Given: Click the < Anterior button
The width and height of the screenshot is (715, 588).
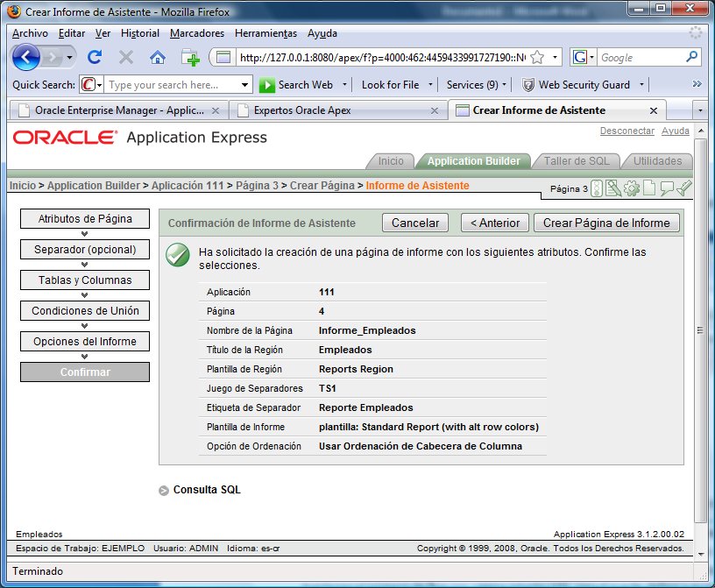Looking at the screenshot, I should click(x=495, y=223).
